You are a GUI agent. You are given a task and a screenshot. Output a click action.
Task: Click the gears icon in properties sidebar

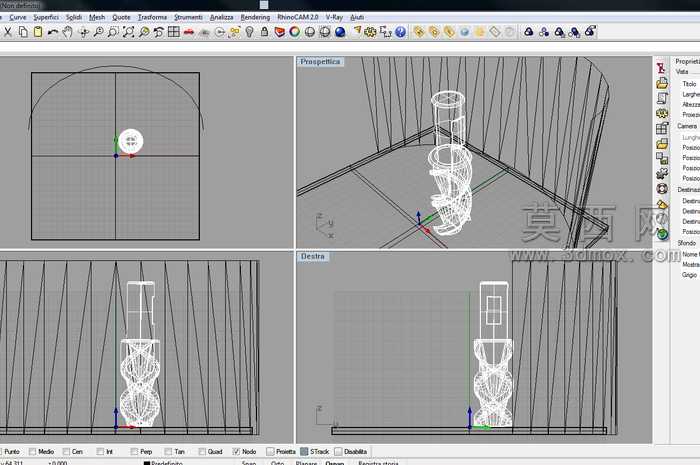click(x=662, y=174)
